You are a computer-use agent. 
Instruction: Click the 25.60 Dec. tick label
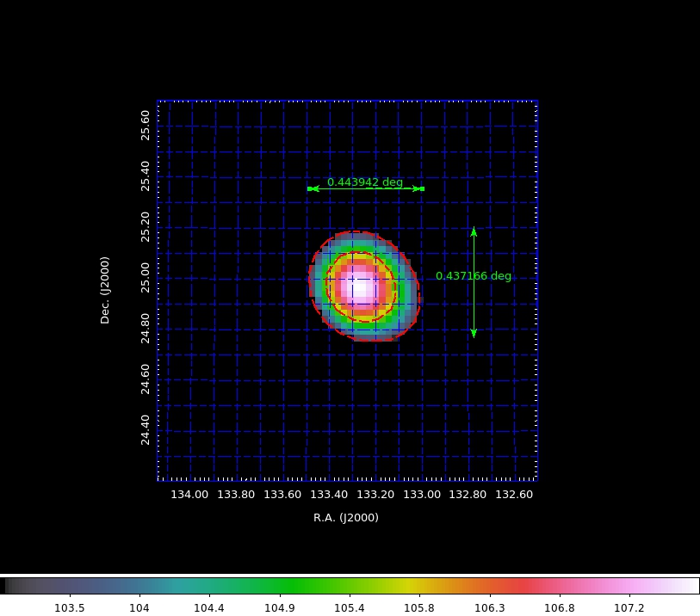(146, 126)
